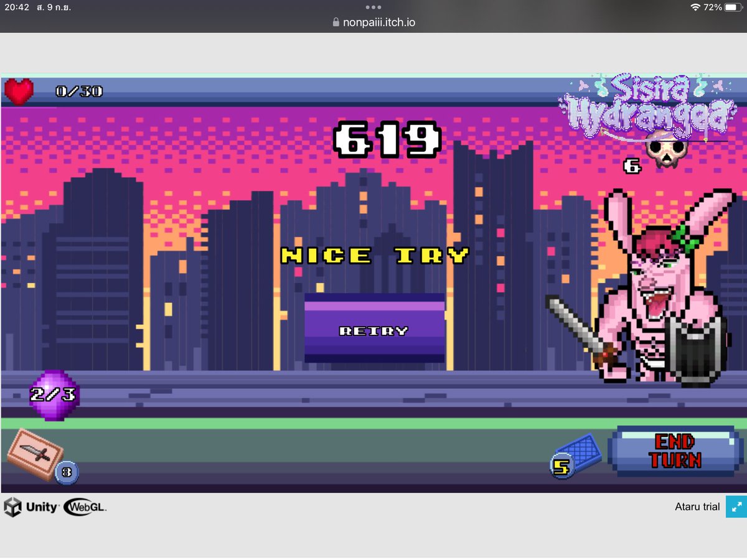Click the RETRY button
The width and height of the screenshot is (747, 560).
[374, 328]
